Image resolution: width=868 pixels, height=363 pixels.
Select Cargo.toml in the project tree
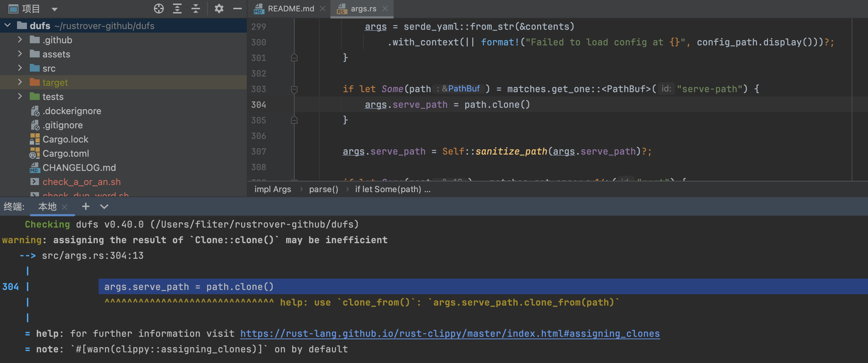click(x=66, y=153)
